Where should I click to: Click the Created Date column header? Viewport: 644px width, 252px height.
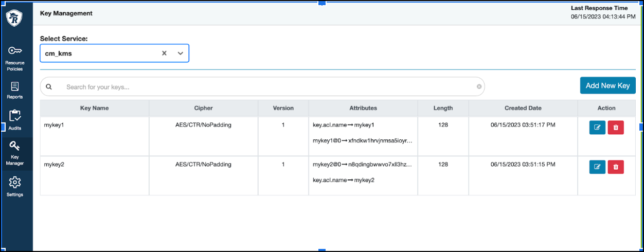tap(523, 108)
